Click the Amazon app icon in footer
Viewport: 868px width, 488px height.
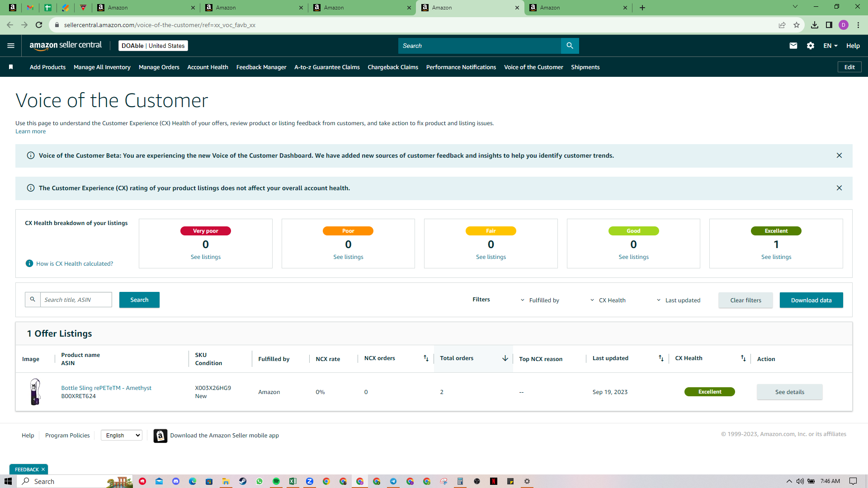[160, 436]
